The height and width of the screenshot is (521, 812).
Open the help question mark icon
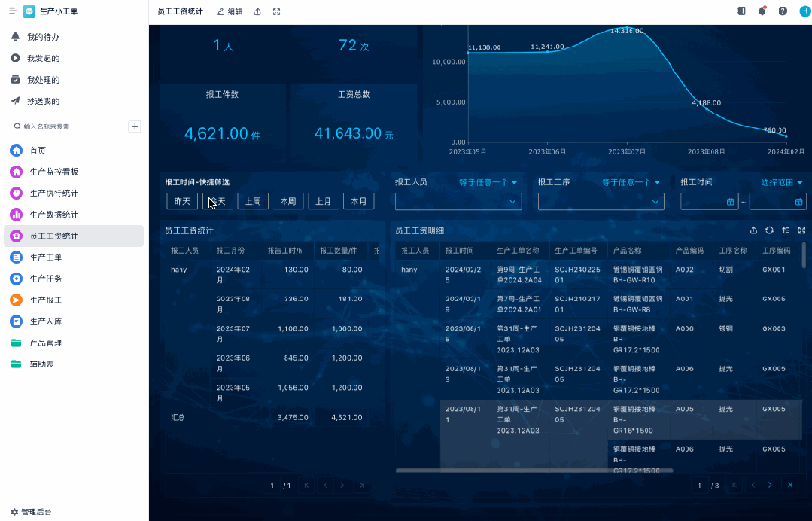783,11
